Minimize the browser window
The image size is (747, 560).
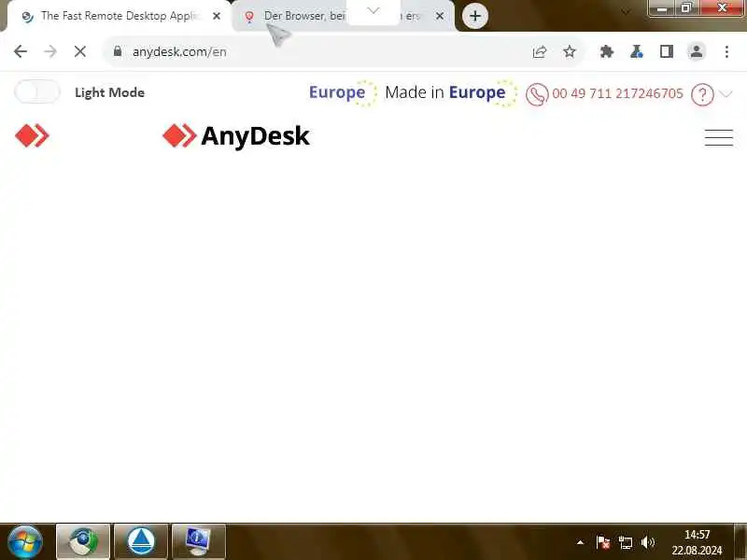pos(662,8)
